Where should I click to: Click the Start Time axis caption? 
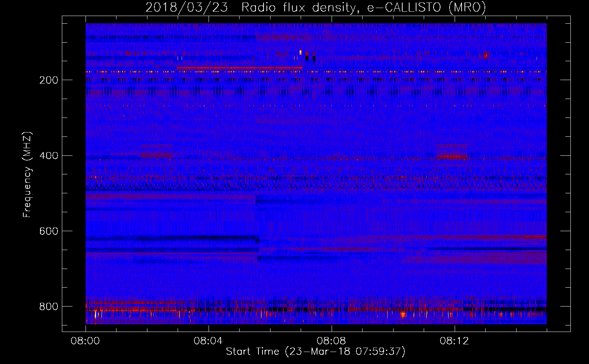click(x=316, y=352)
